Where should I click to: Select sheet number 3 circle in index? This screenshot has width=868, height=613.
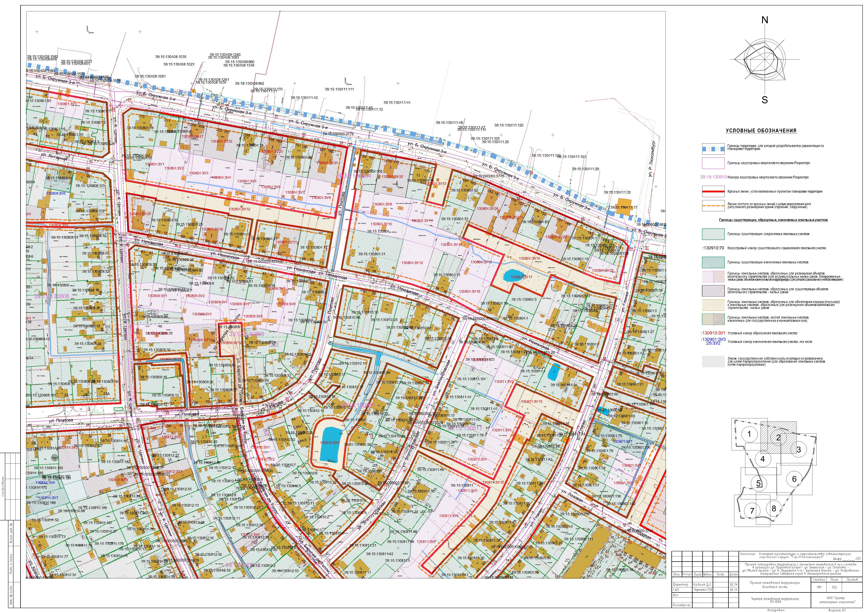click(798, 449)
